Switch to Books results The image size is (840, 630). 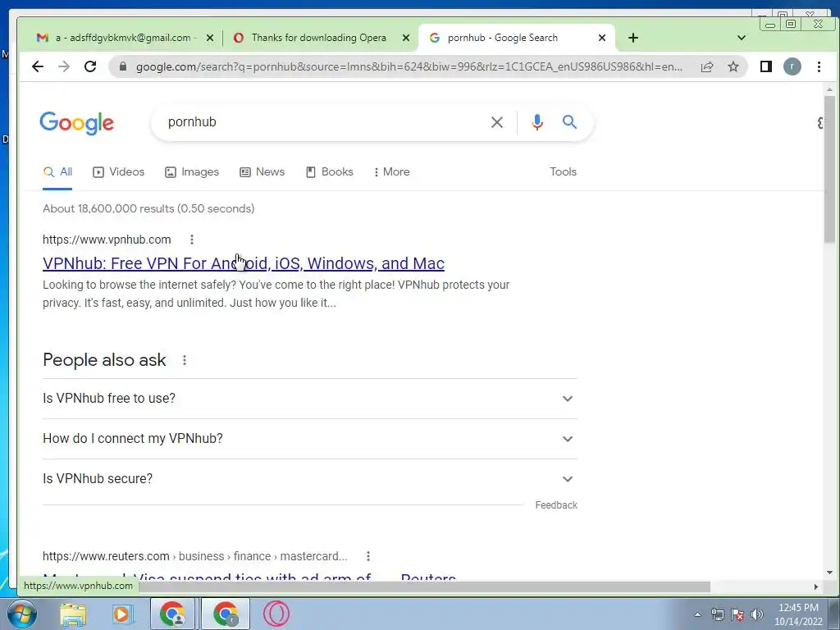pos(329,172)
